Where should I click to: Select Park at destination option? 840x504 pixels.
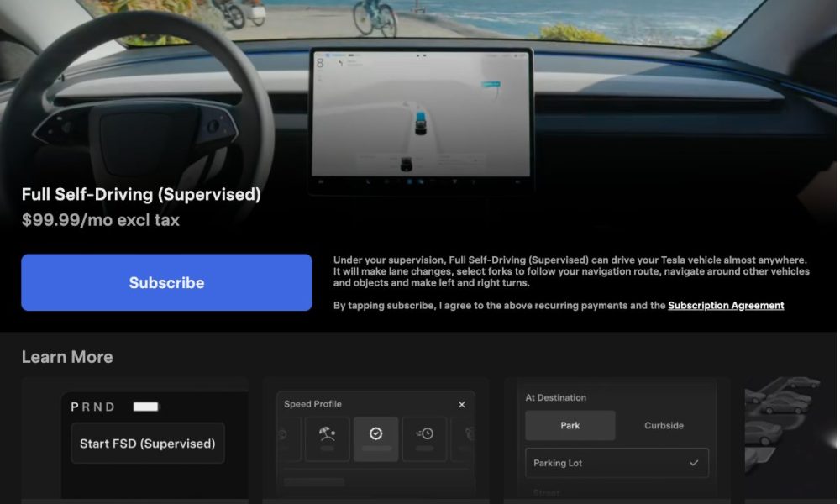pyautogui.click(x=570, y=426)
